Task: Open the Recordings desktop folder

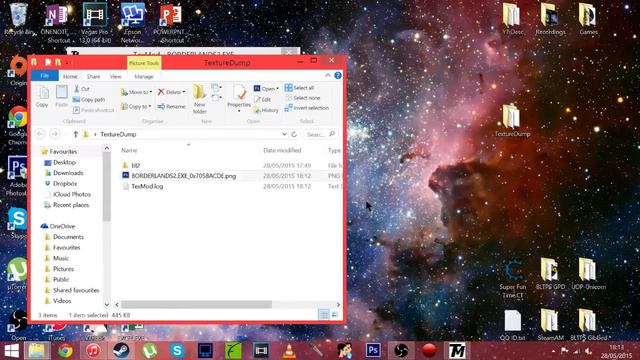Action: (550, 19)
